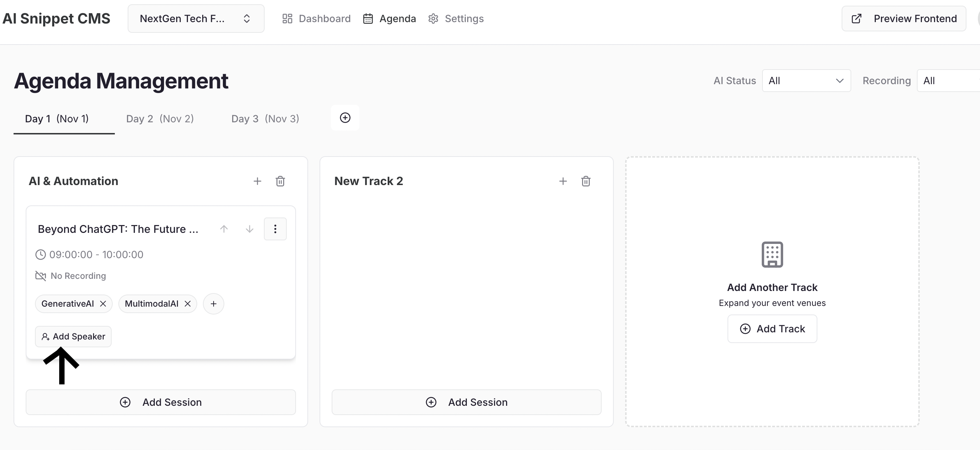Expand the NextGen Tech event selector

click(195, 19)
